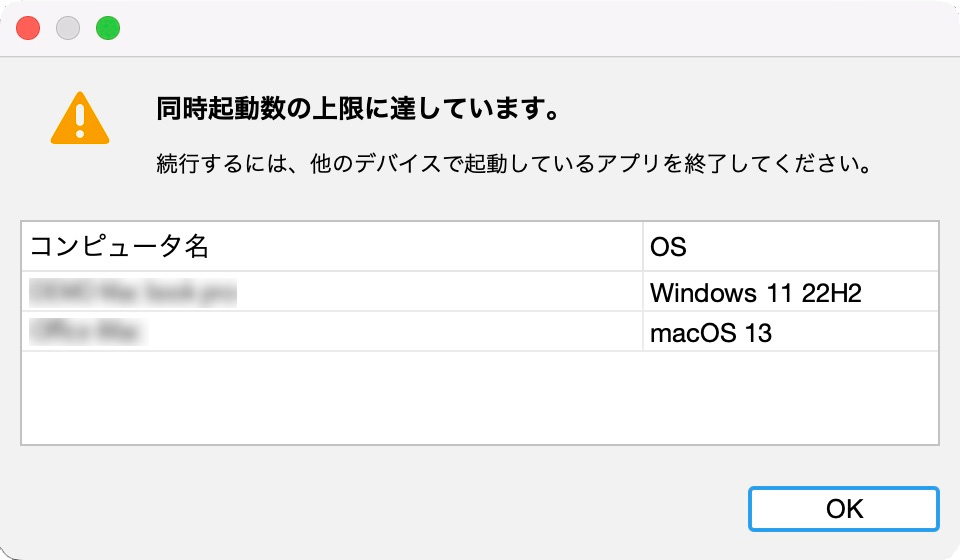Click blank OS column space below macOS 13
The image size is (960, 560).
[790, 398]
